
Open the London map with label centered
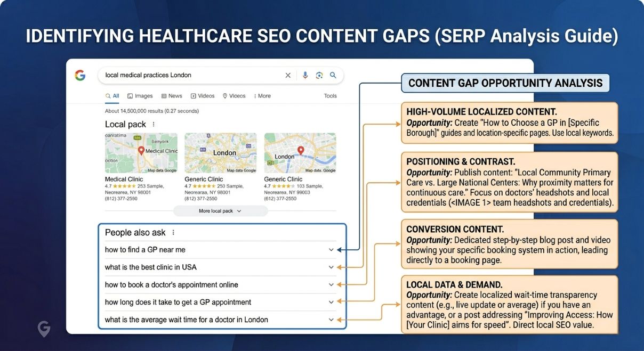click(x=221, y=153)
